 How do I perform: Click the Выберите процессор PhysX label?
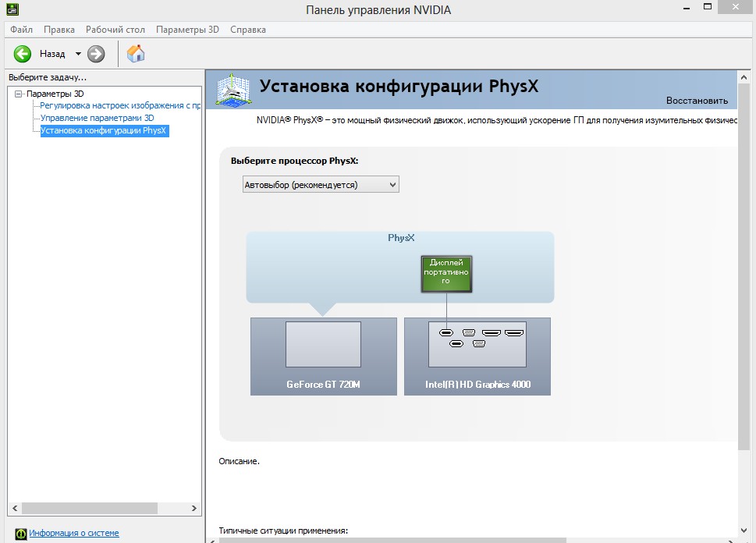point(295,161)
